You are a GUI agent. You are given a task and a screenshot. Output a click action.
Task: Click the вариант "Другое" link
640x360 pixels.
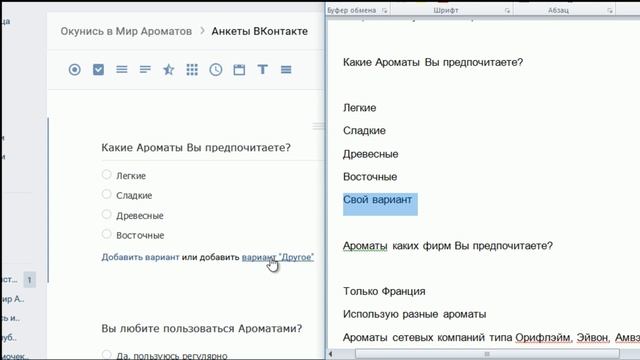click(278, 257)
